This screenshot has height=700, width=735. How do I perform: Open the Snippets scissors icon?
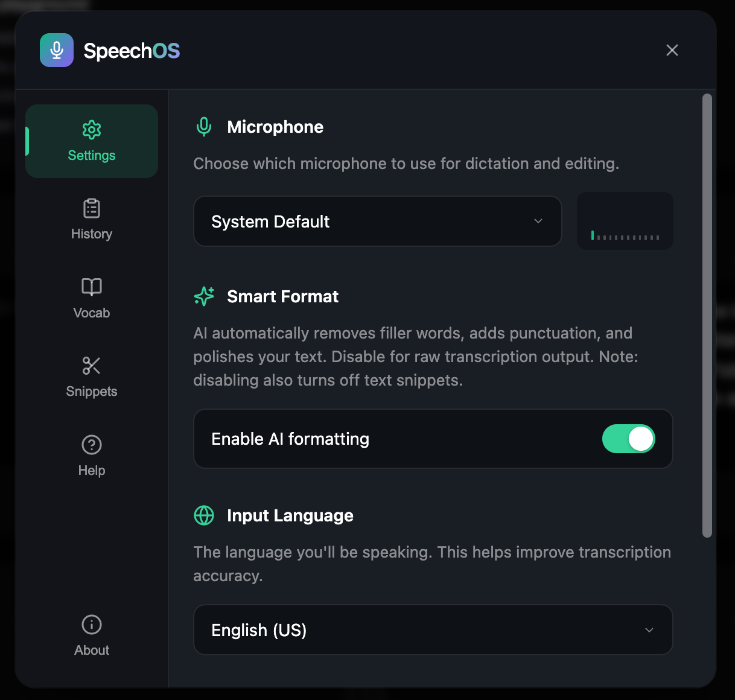click(x=92, y=366)
